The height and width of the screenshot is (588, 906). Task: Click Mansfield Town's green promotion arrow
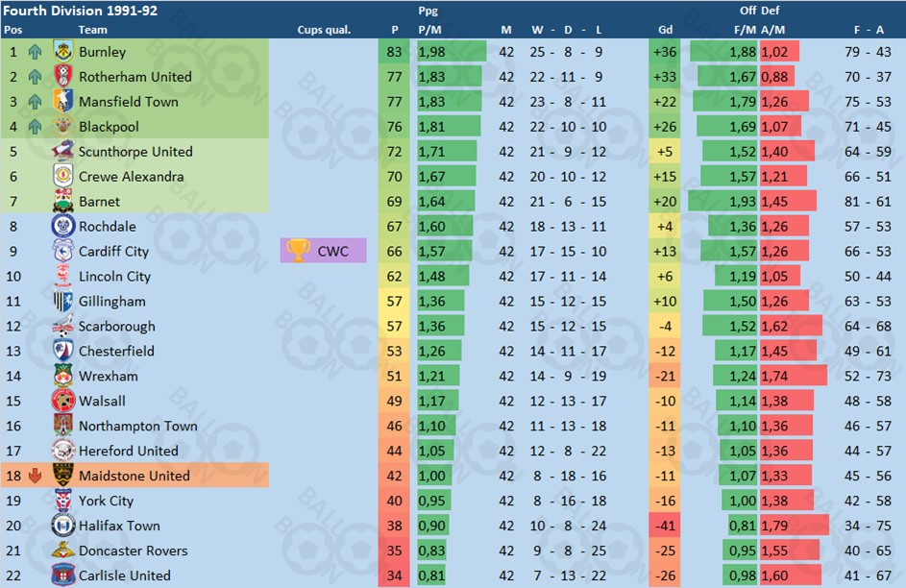click(x=36, y=102)
